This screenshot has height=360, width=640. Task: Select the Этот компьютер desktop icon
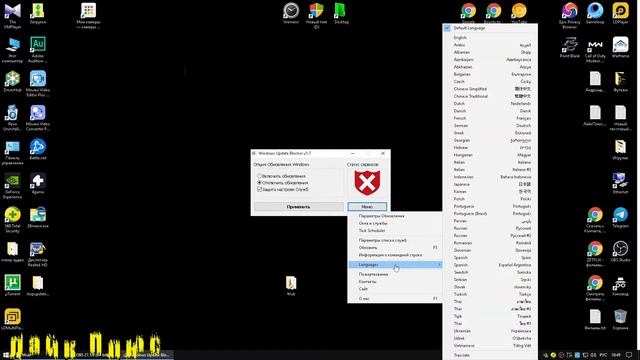coord(12,49)
